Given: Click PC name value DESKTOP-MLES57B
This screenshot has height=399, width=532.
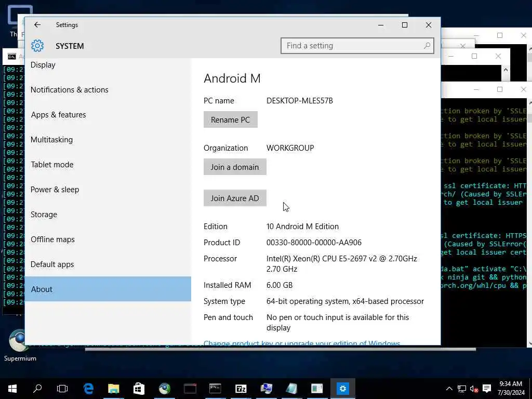Looking at the screenshot, I should click(x=300, y=101).
